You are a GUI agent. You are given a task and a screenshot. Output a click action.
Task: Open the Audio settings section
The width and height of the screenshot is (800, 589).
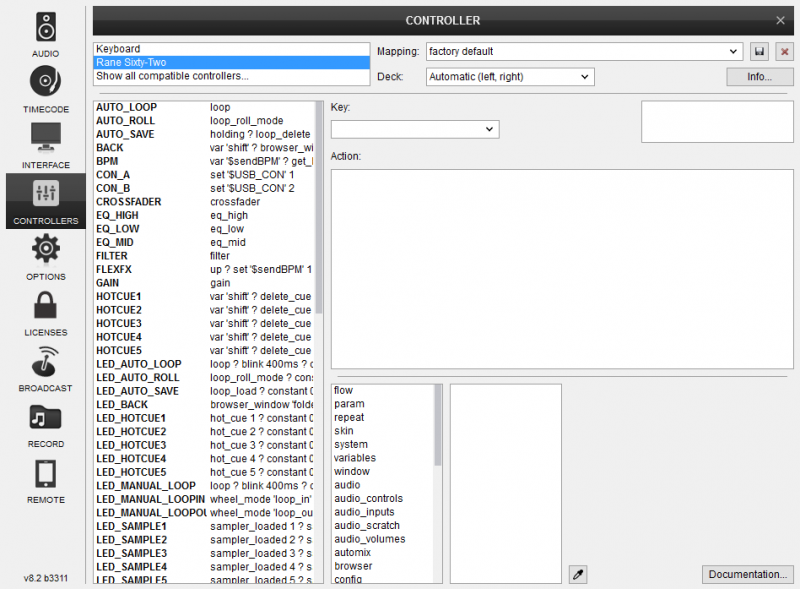click(x=45, y=35)
